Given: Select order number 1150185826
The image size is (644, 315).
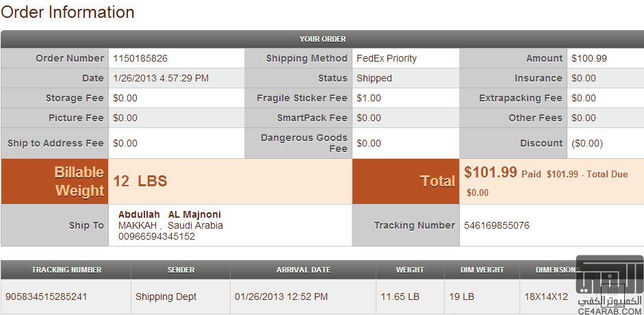Looking at the screenshot, I should 140,58.
